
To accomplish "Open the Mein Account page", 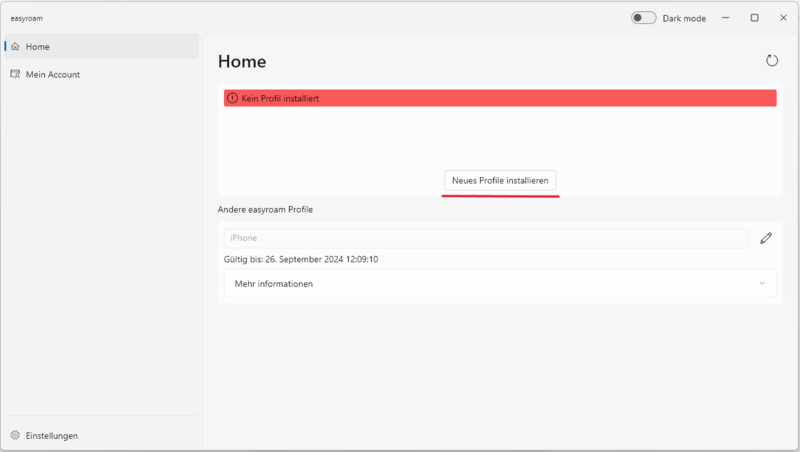I will 52,74.
